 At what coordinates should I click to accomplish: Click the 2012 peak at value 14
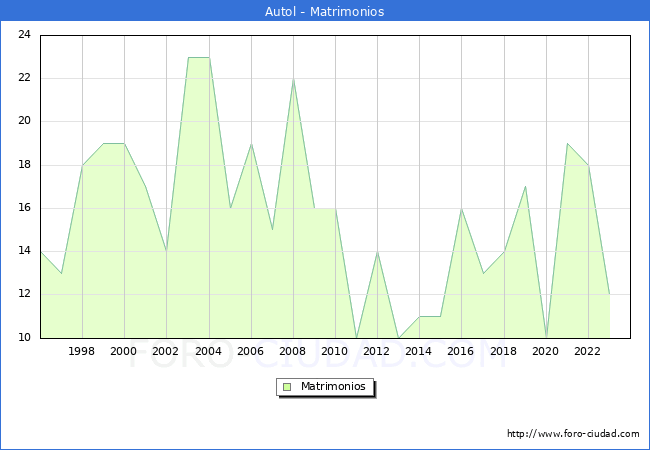[x=378, y=252]
